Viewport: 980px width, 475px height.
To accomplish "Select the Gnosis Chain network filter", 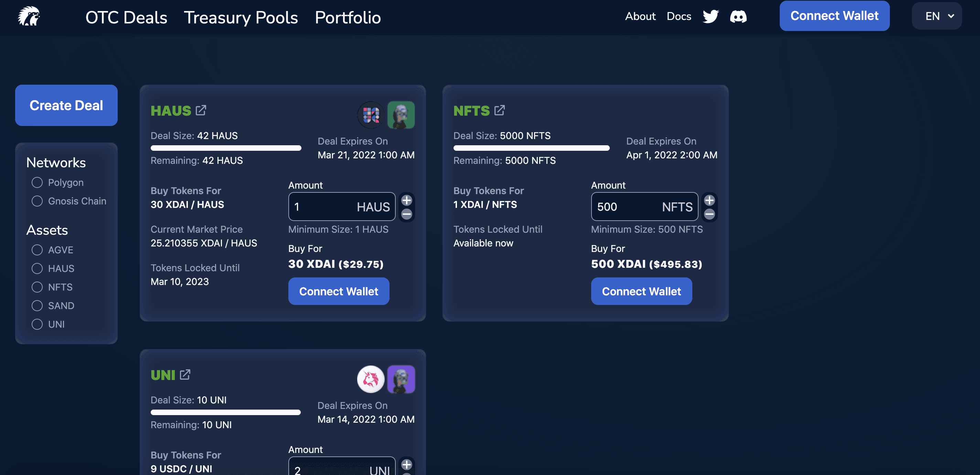I will (37, 201).
